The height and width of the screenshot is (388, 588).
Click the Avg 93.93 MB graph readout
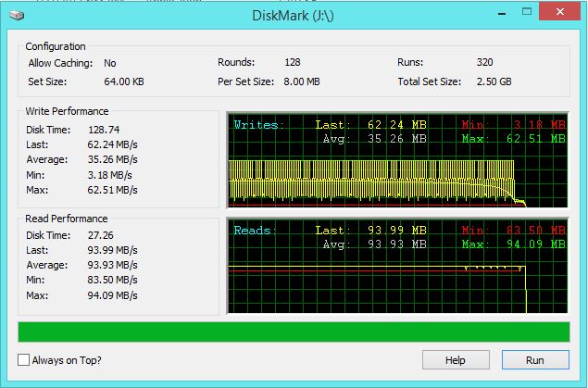375,244
